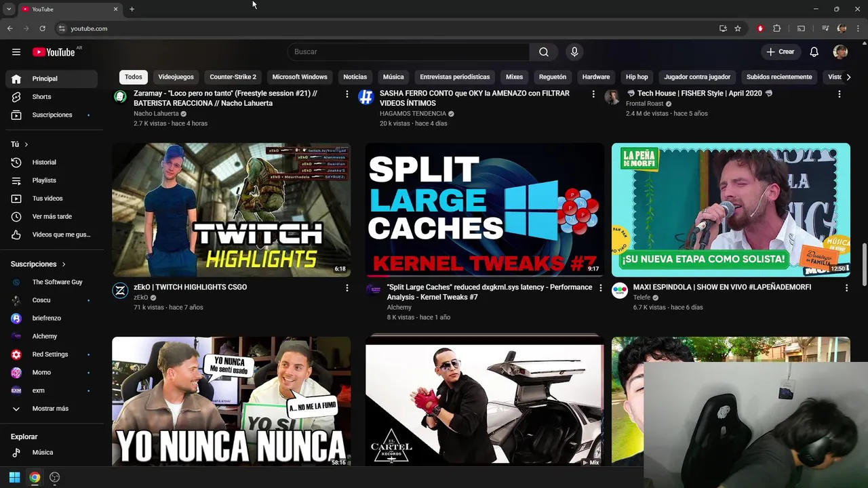Select the Todos chip

[x=134, y=77]
